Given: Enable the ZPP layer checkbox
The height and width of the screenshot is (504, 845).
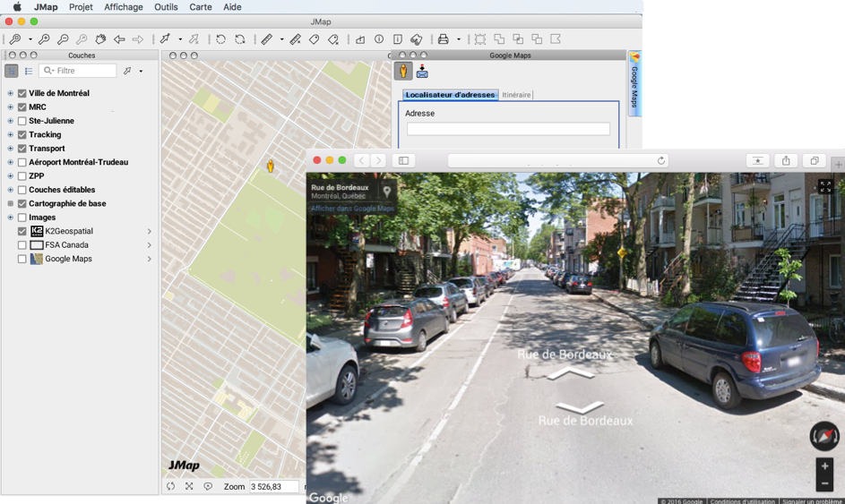Looking at the screenshot, I should [x=22, y=176].
